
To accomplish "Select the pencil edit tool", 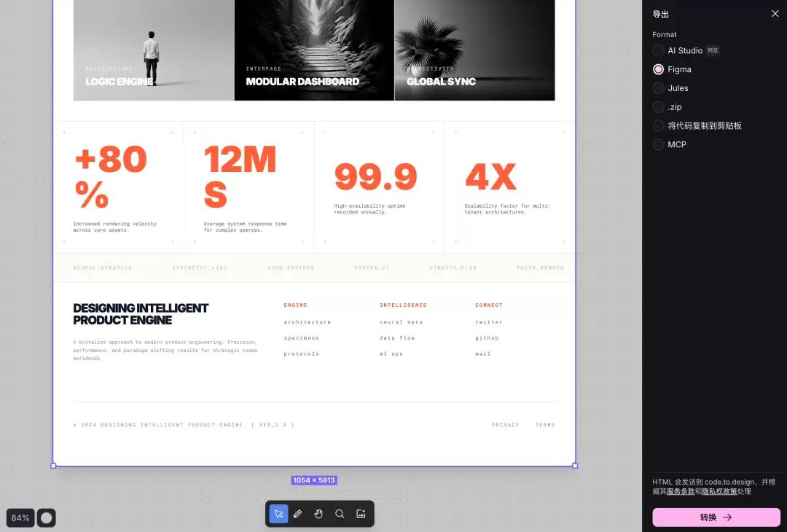I will pyautogui.click(x=297, y=514).
